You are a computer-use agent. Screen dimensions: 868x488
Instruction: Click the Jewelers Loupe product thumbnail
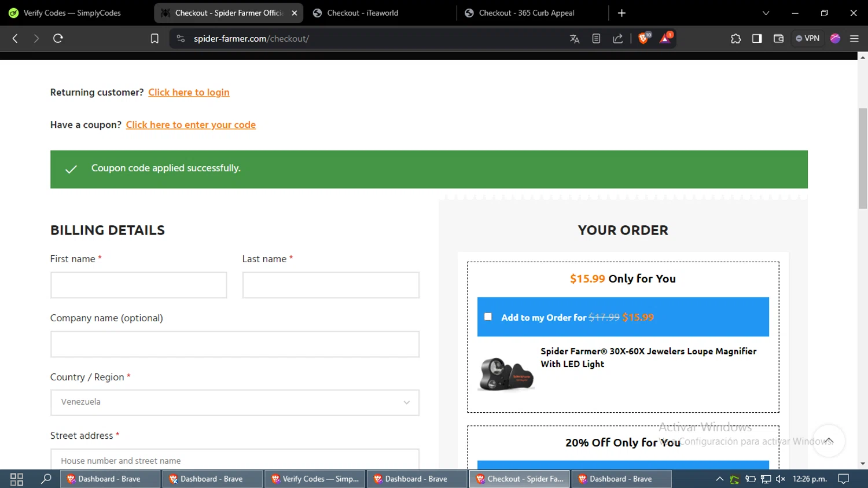[x=506, y=374]
